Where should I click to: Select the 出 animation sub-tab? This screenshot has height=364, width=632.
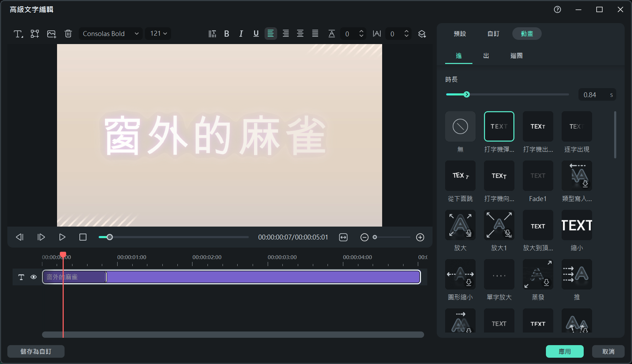pos(486,56)
